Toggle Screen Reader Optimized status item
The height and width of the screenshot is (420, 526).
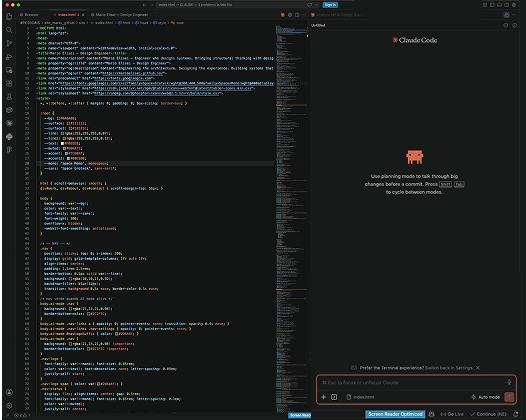click(395, 414)
